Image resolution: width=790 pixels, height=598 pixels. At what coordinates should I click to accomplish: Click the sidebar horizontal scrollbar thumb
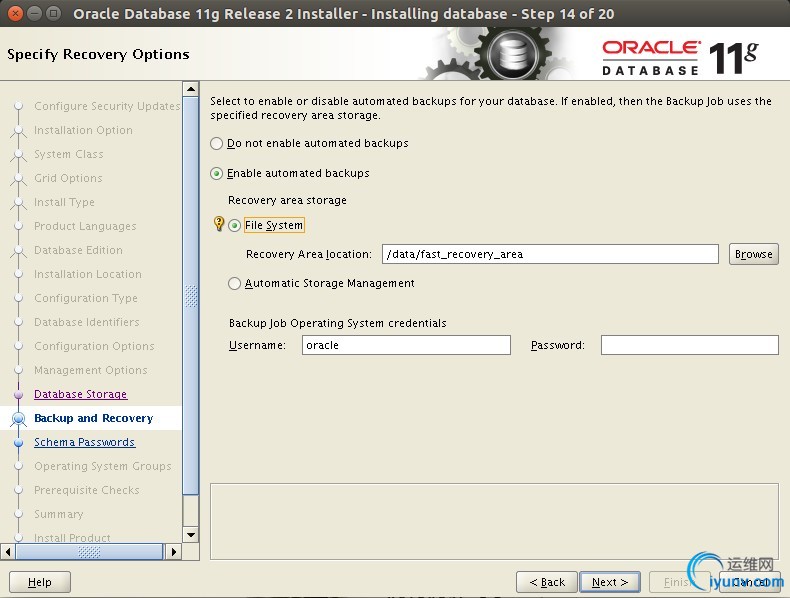click(89, 552)
